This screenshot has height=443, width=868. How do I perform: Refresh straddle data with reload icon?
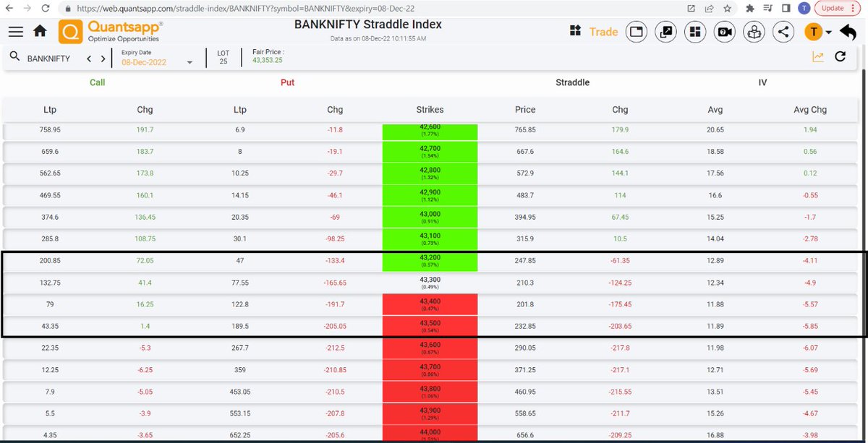(x=840, y=56)
